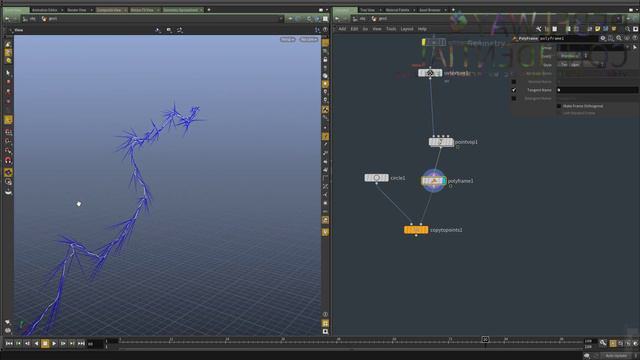Click the lock icon in viewport display toolbar
The width and height of the screenshot is (640, 360).
[x=325, y=60]
